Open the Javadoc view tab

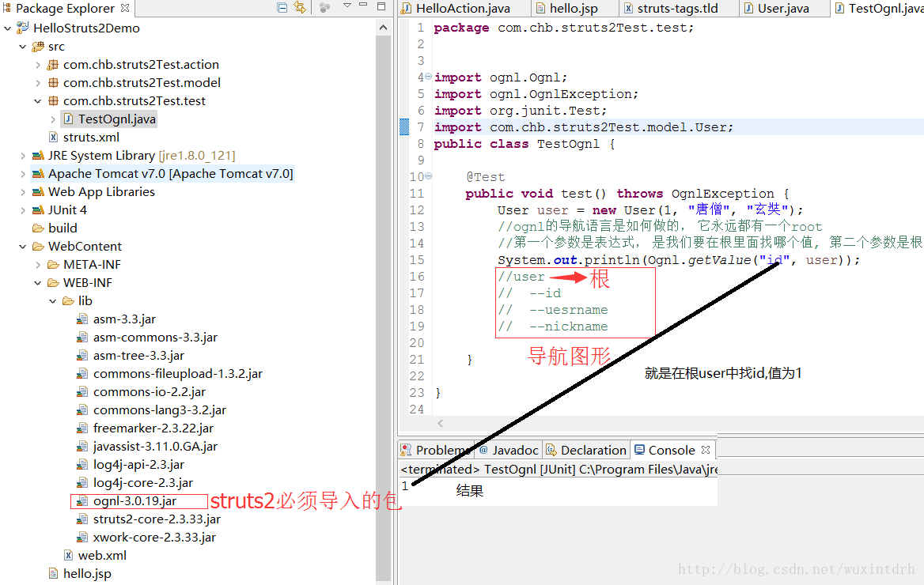tap(509, 450)
